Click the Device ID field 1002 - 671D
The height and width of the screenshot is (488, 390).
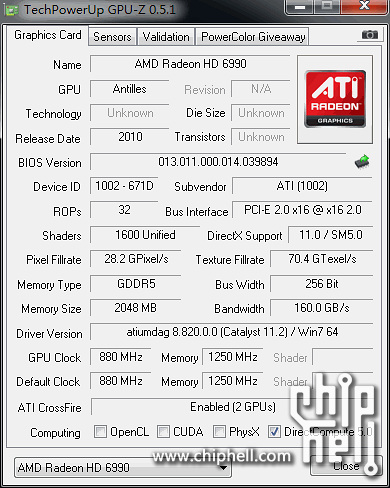pyautogui.click(x=124, y=186)
